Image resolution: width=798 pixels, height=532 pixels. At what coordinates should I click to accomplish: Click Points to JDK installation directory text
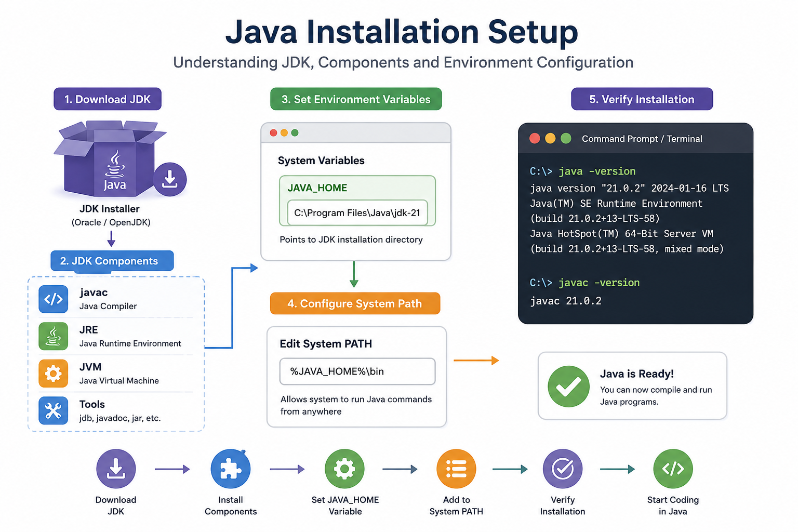pos(351,240)
